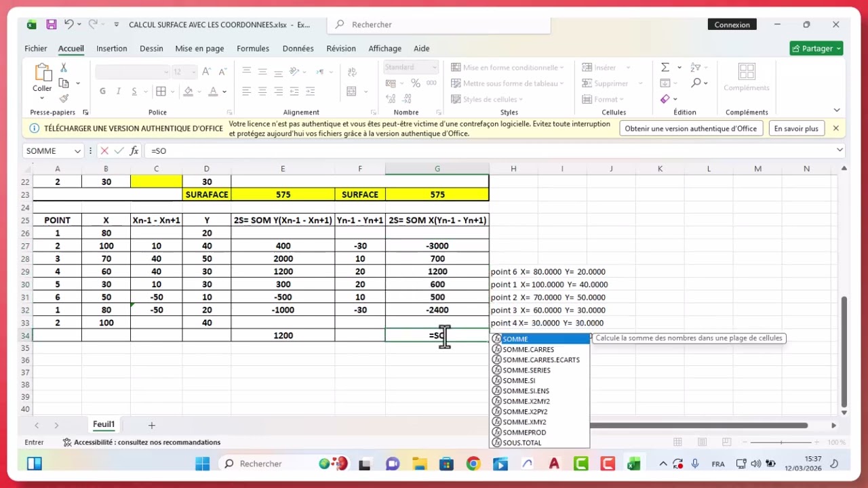Image resolution: width=868 pixels, height=488 pixels.
Task: Click the Partager share button
Action: click(816, 48)
